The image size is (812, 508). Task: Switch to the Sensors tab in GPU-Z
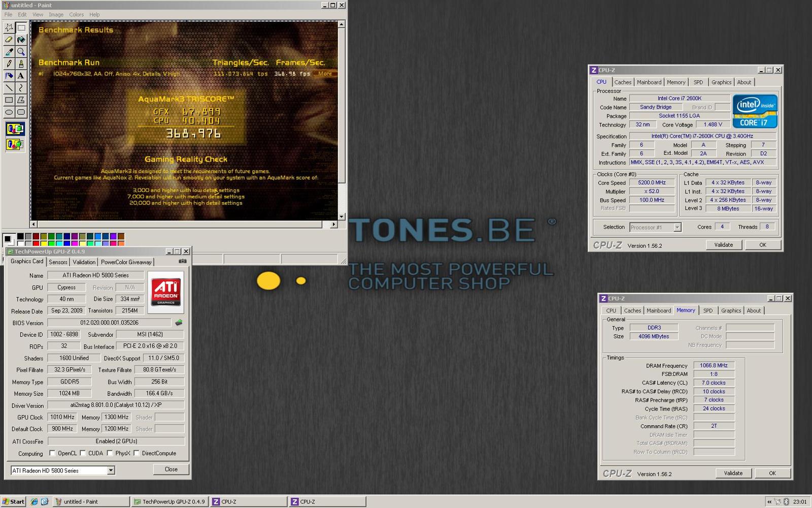coord(58,262)
